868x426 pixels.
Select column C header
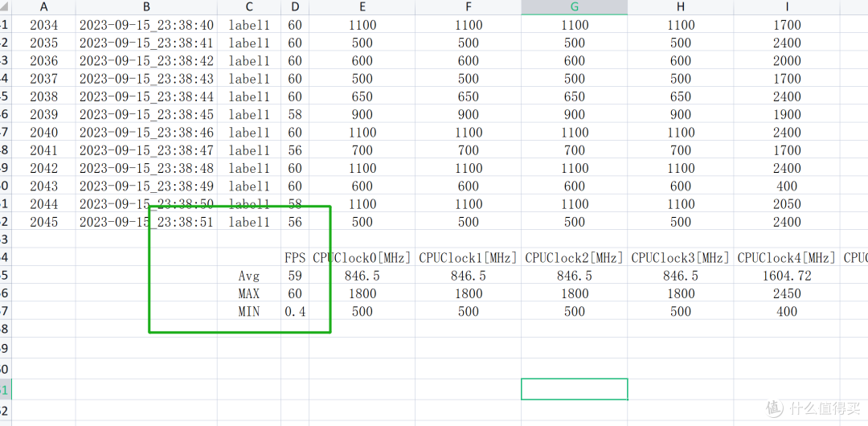pyautogui.click(x=249, y=6)
